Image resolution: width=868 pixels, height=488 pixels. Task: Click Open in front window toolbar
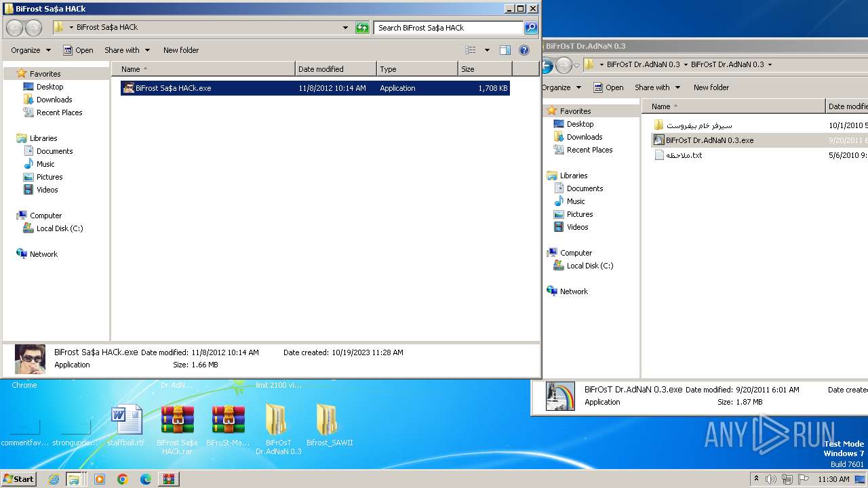[78, 50]
